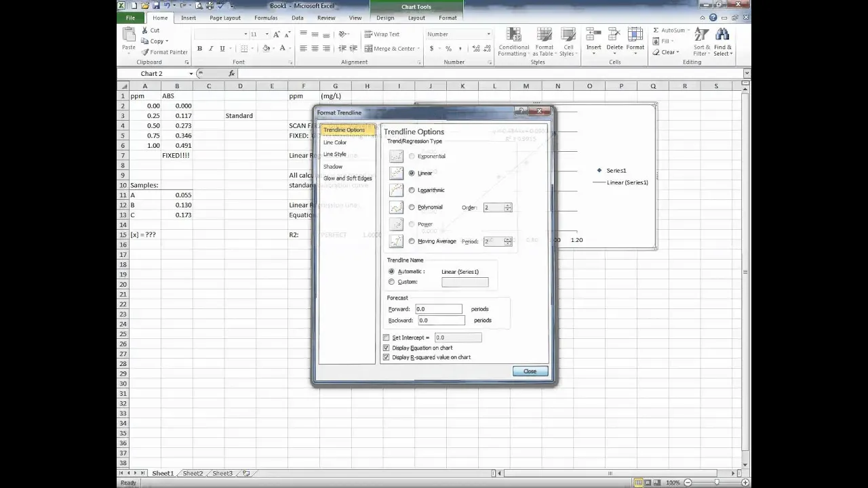Open Cell Styles gallery

567,42
